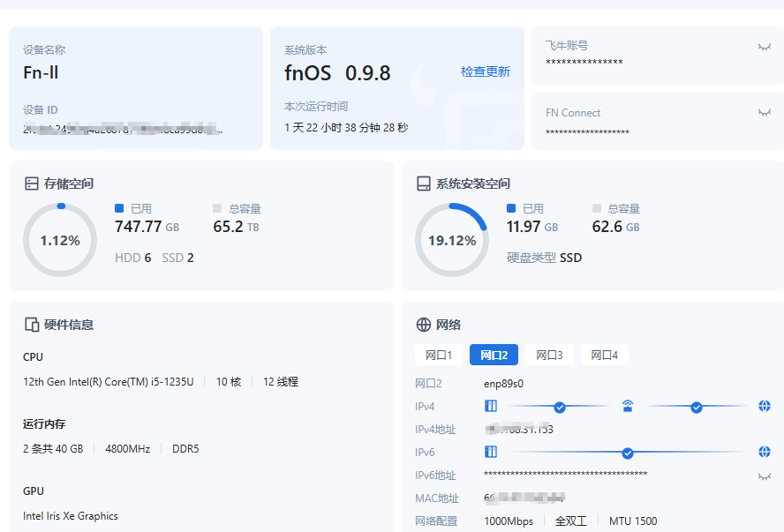The width and height of the screenshot is (784, 532).
Task: Click the IPv4 row NAS device icon
Action: 491,406
